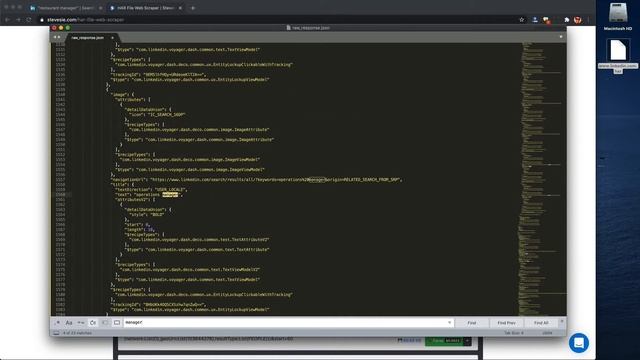Bookmark this page with the star icon
Image resolution: width=640 pixels, height=360 pixels.
click(521, 20)
